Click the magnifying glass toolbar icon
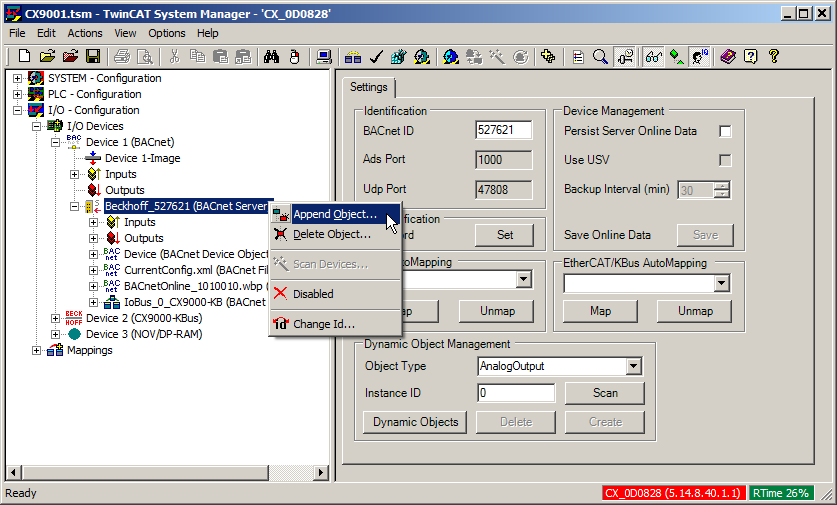The width and height of the screenshot is (837, 505). point(600,56)
